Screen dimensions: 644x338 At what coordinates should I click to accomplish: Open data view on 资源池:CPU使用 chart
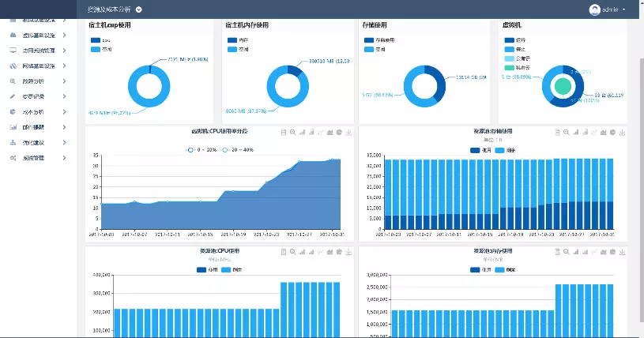pos(284,252)
